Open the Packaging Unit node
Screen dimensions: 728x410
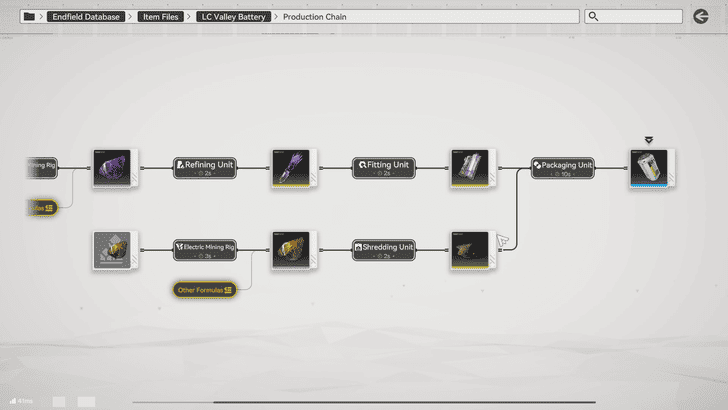562,167
